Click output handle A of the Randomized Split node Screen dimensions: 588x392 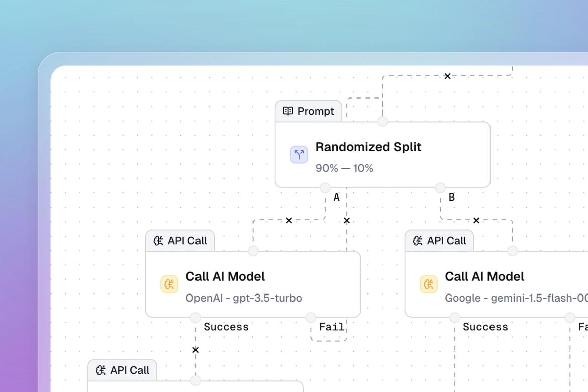(326, 187)
